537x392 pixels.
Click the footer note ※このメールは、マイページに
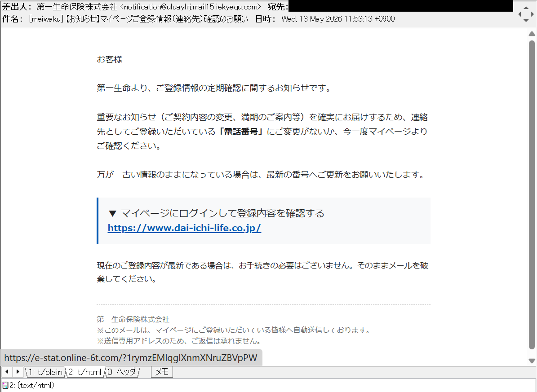tap(234, 330)
